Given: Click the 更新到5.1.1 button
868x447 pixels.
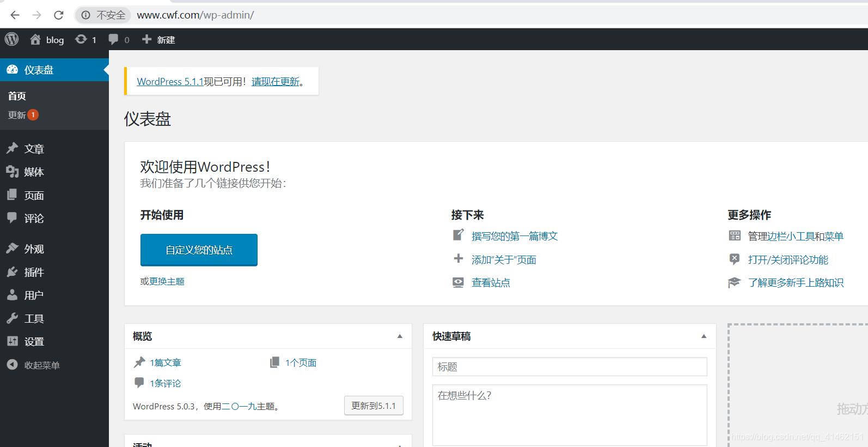Looking at the screenshot, I should pyautogui.click(x=374, y=406).
